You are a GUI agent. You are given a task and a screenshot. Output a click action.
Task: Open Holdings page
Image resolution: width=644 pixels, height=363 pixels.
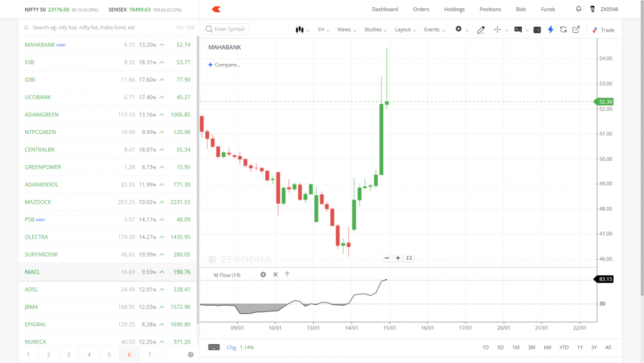pyautogui.click(x=454, y=9)
